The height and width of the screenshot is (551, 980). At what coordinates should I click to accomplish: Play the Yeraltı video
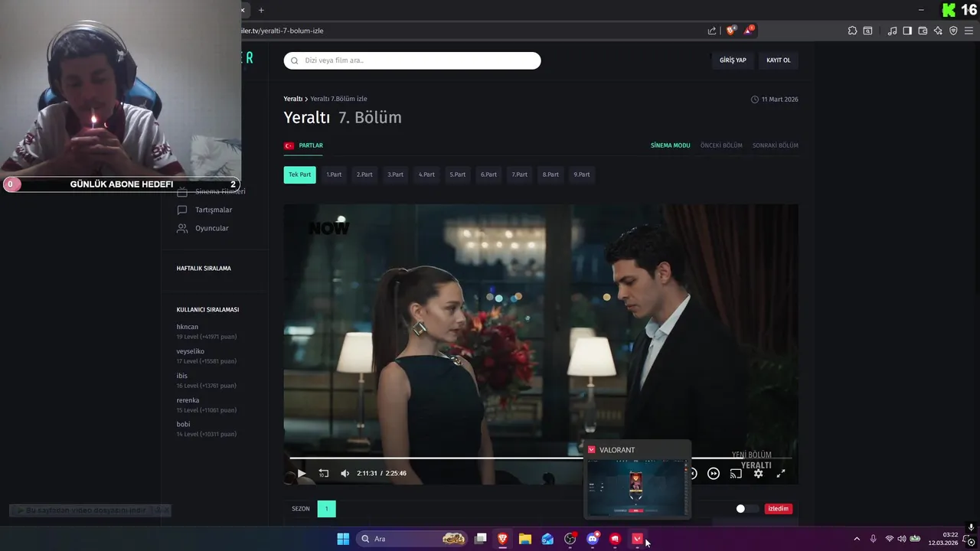[x=302, y=474]
